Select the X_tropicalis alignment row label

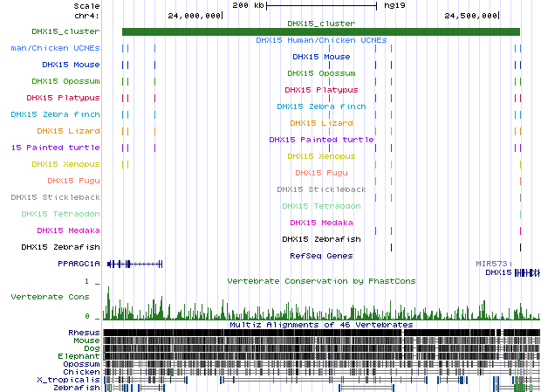68,380
